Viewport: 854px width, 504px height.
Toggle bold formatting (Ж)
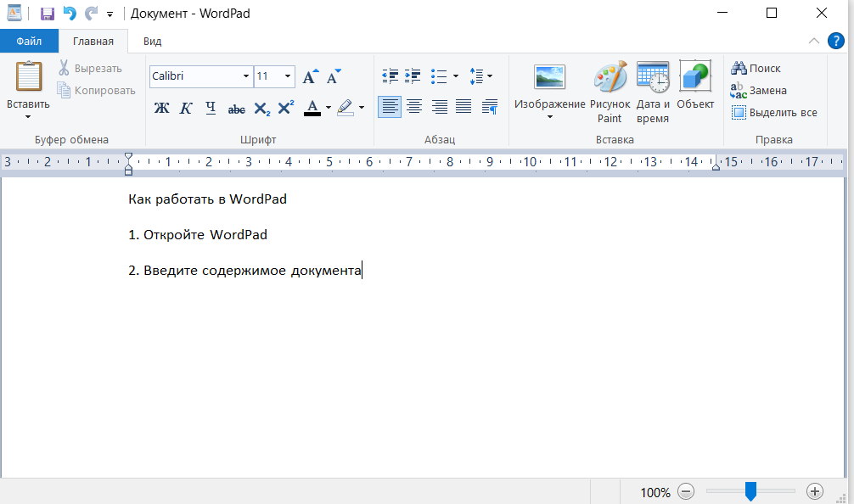pyautogui.click(x=161, y=108)
